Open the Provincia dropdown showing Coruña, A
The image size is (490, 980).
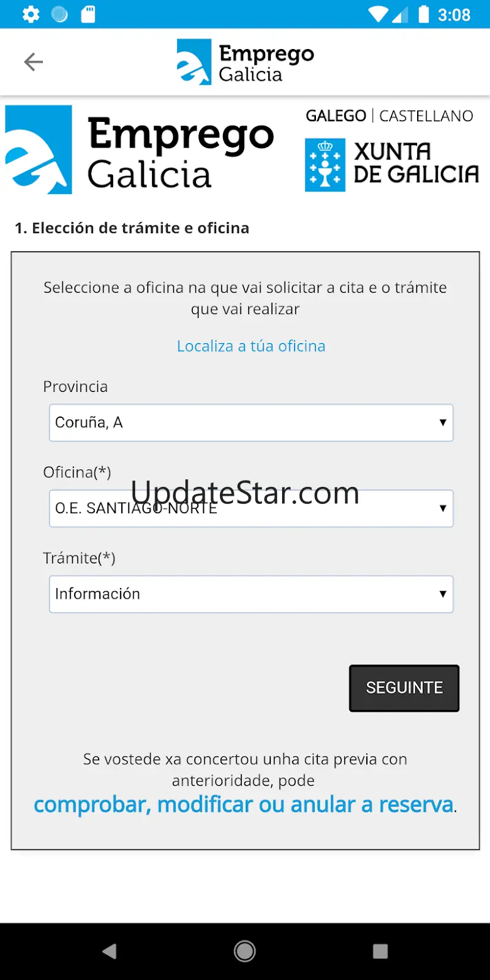[x=251, y=423]
